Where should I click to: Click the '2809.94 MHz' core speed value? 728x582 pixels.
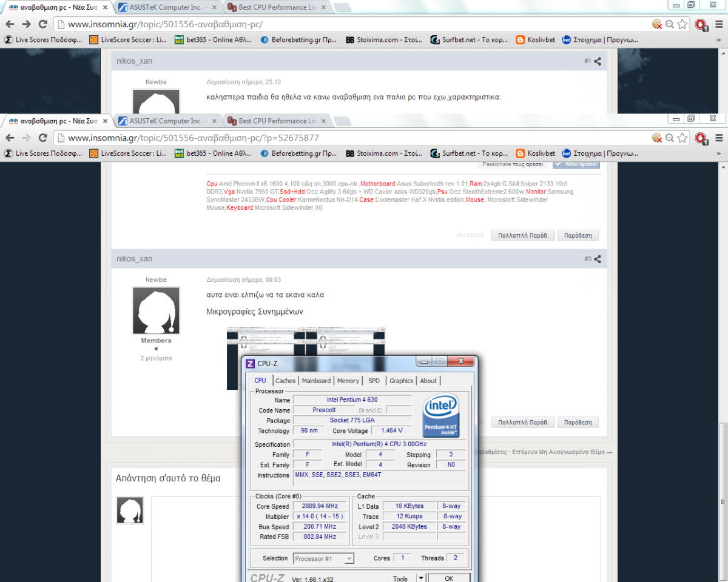(319, 506)
